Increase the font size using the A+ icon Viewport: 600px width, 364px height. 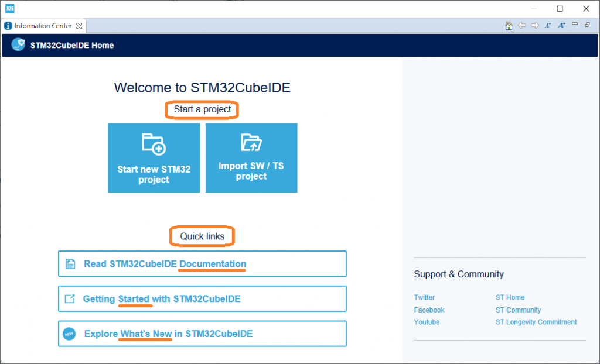pyautogui.click(x=561, y=25)
